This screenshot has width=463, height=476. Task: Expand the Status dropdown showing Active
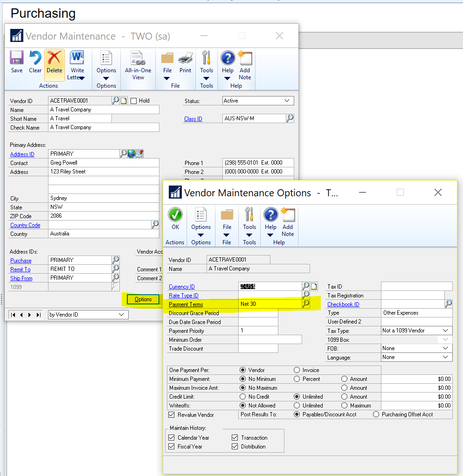(287, 101)
